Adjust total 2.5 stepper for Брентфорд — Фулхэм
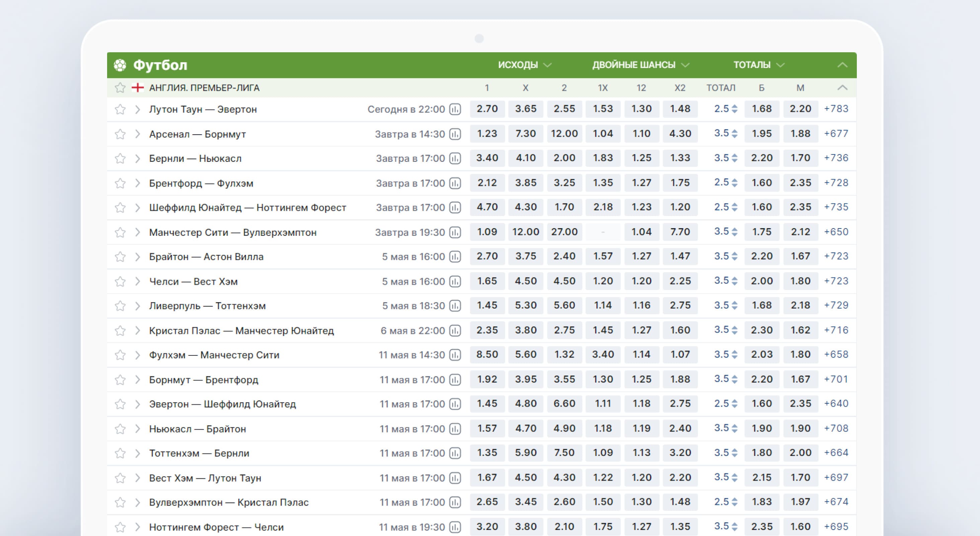 (734, 182)
